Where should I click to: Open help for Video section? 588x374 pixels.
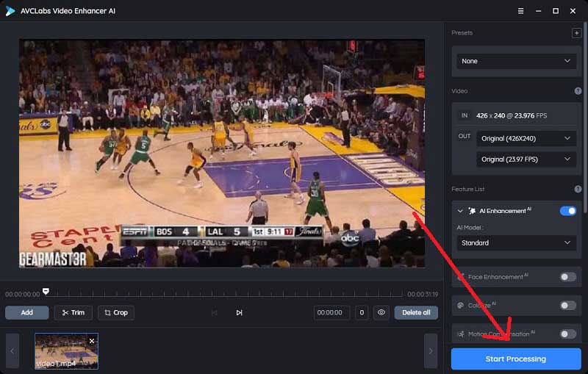coord(578,91)
